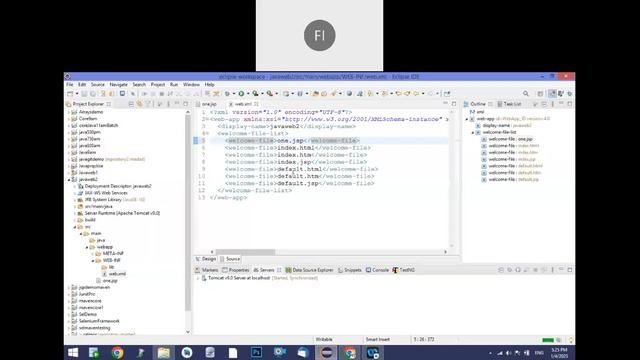
Task: Open the Navigate menu
Action: 118,84
